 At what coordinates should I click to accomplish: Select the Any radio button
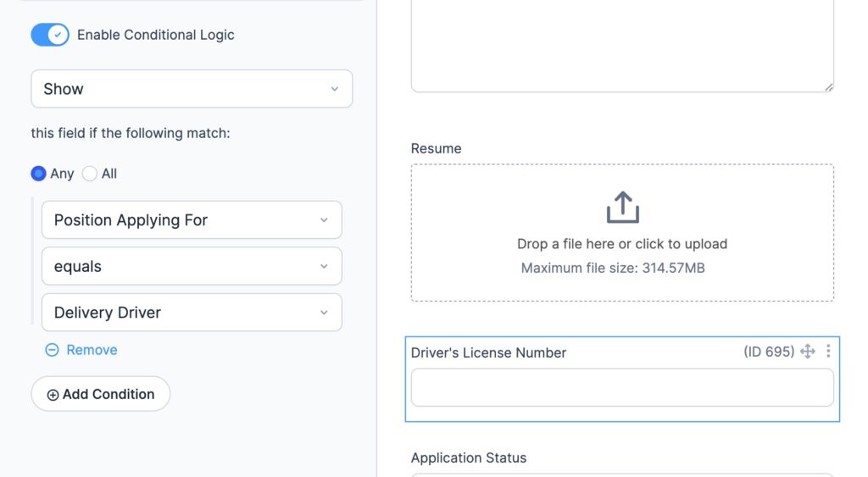[38, 174]
